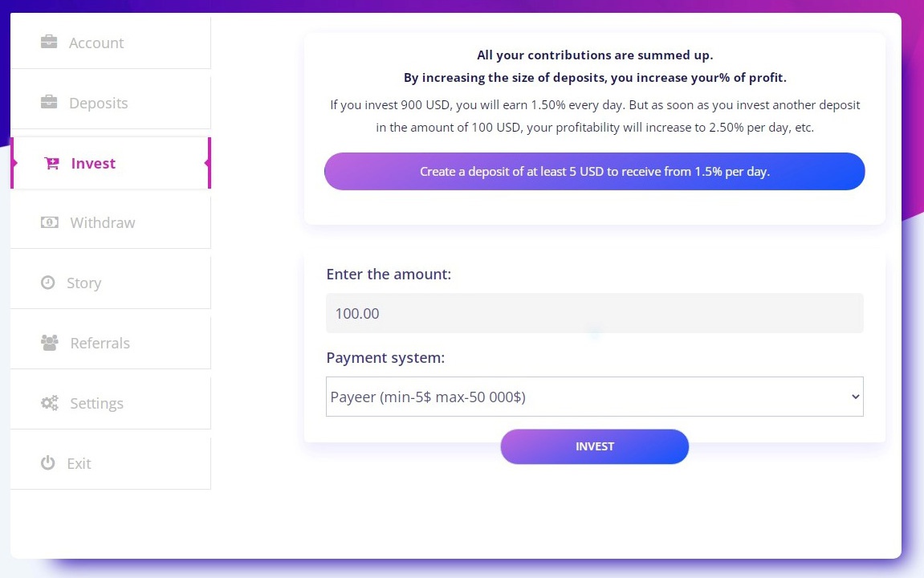Click the Exit power icon
The width and height of the screenshot is (924, 578).
[48, 463]
